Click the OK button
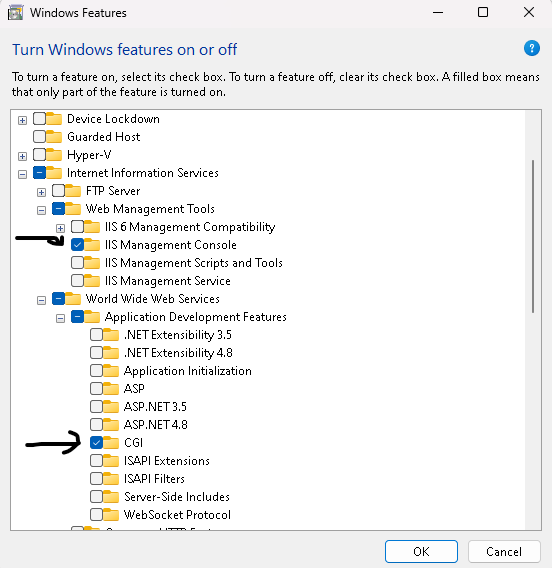The width and height of the screenshot is (552, 568). point(421,551)
